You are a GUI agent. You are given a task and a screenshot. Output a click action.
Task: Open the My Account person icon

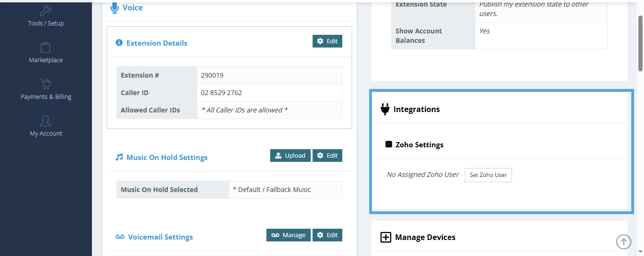pyautogui.click(x=46, y=121)
